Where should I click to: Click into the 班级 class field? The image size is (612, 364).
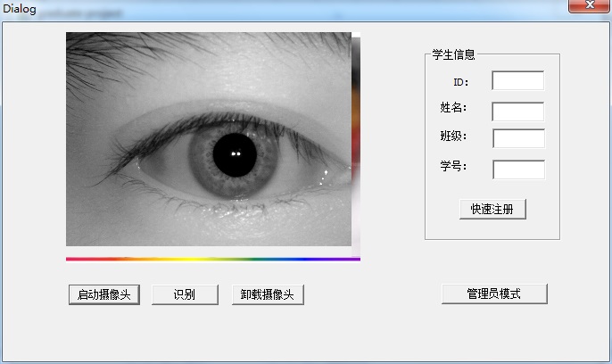pos(518,138)
